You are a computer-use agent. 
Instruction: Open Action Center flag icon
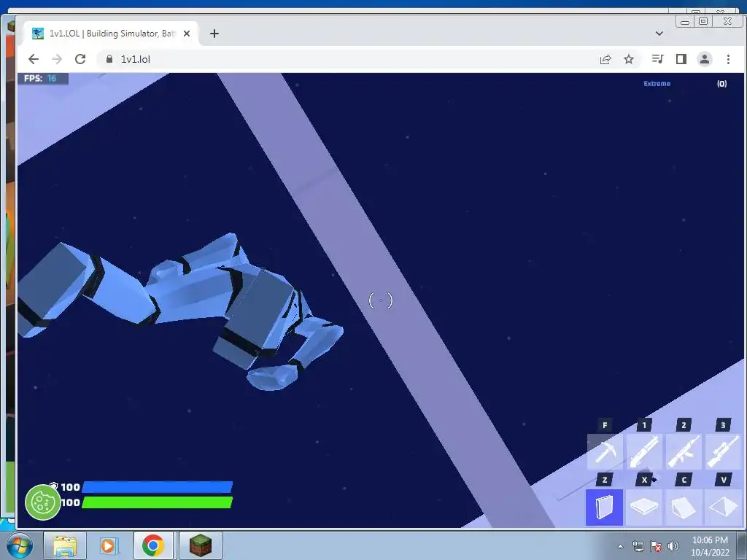(x=656, y=546)
